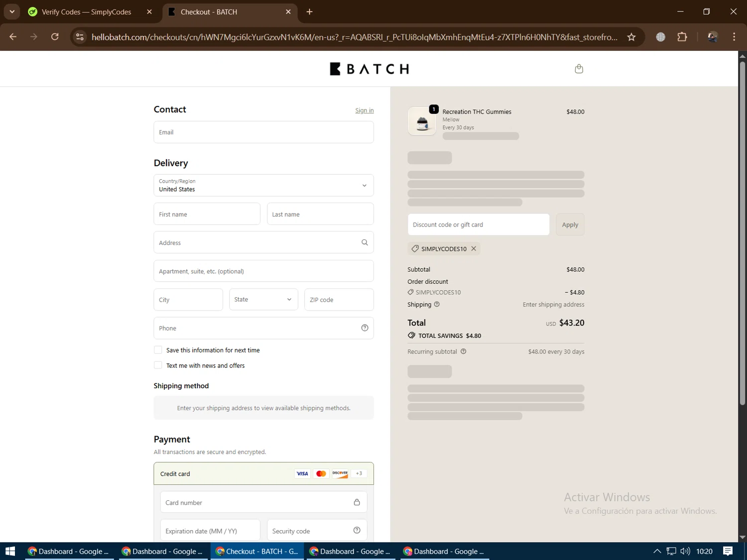Click the ZIP code field

(339, 300)
